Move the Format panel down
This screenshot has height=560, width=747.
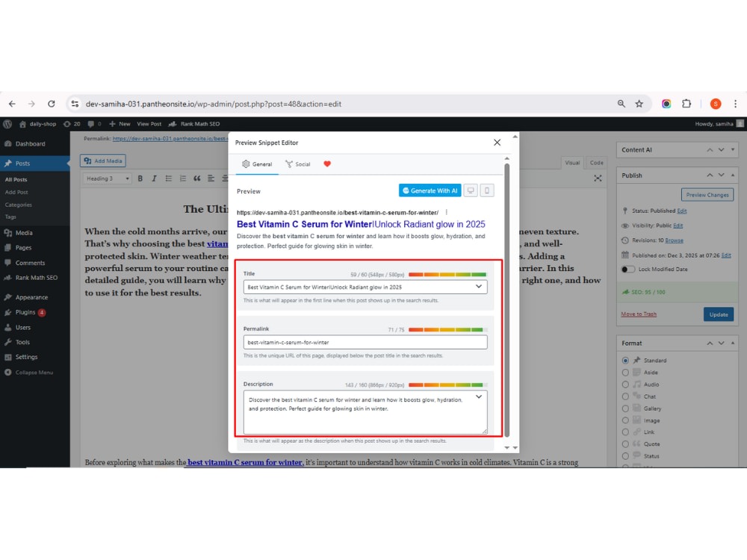point(722,343)
